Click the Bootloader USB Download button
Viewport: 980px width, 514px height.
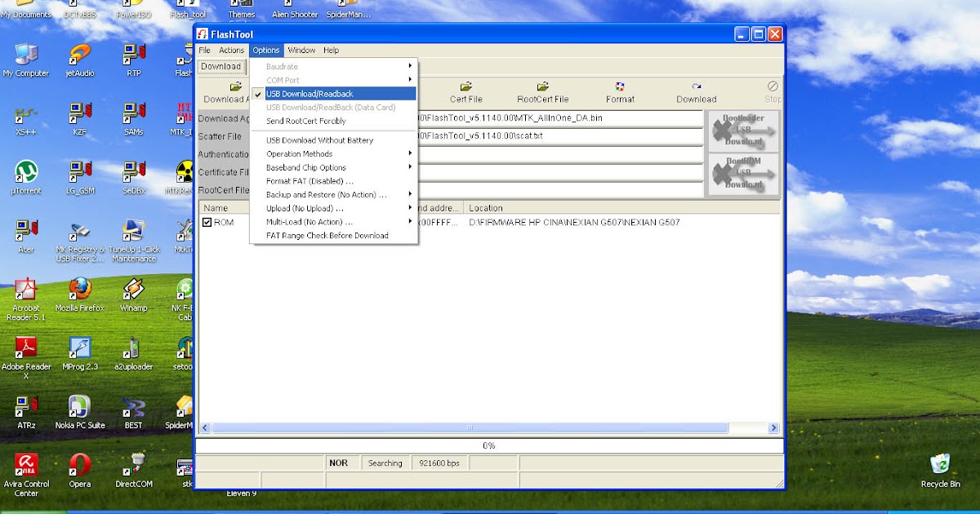point(743,131)
